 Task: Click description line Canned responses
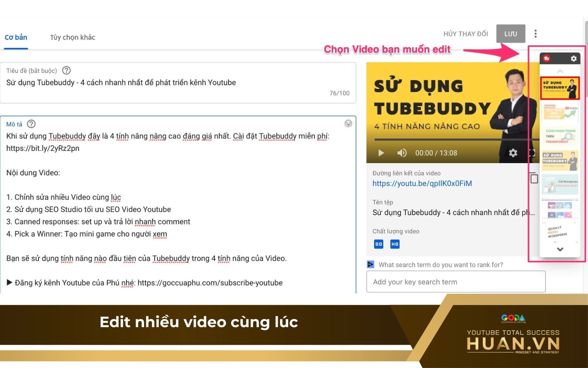pos(98,222)
